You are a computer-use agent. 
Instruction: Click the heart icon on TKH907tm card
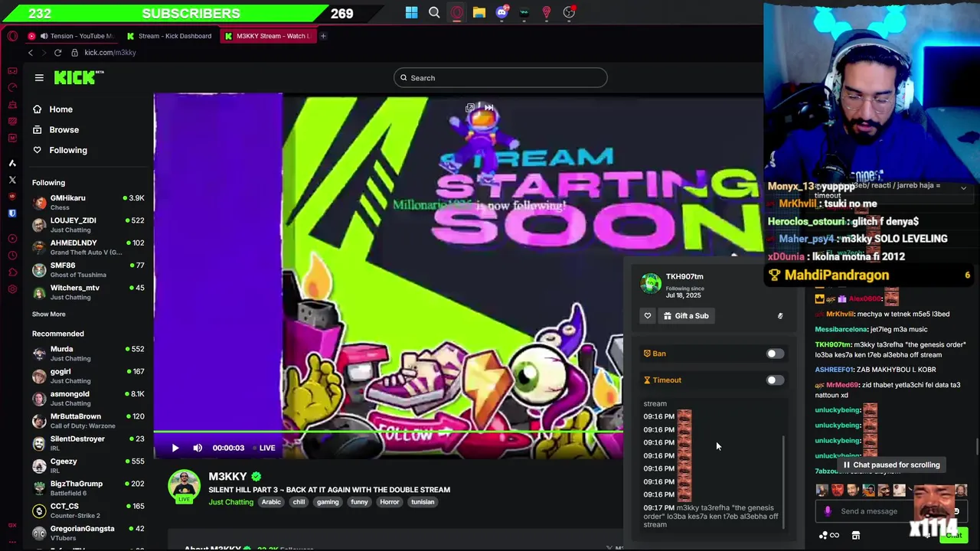coord(648,315)
